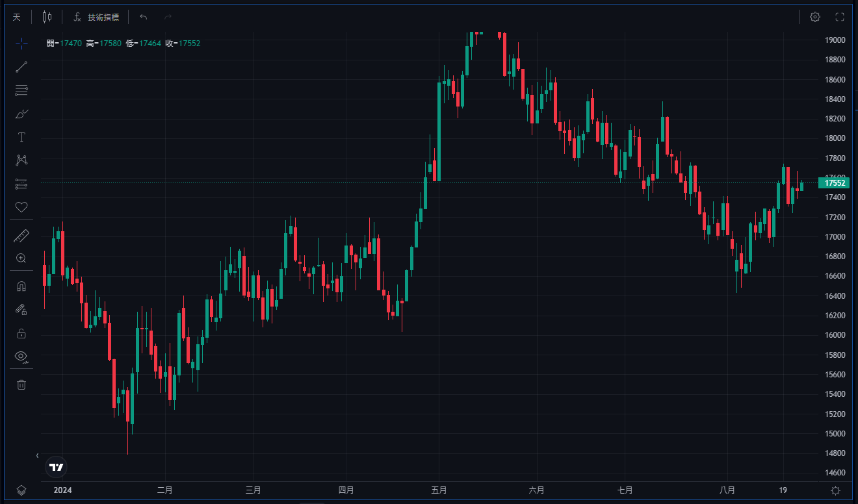Screen dimensions: 858x504
Task: Change the candlestick chart style
Action: coord(47,17)
